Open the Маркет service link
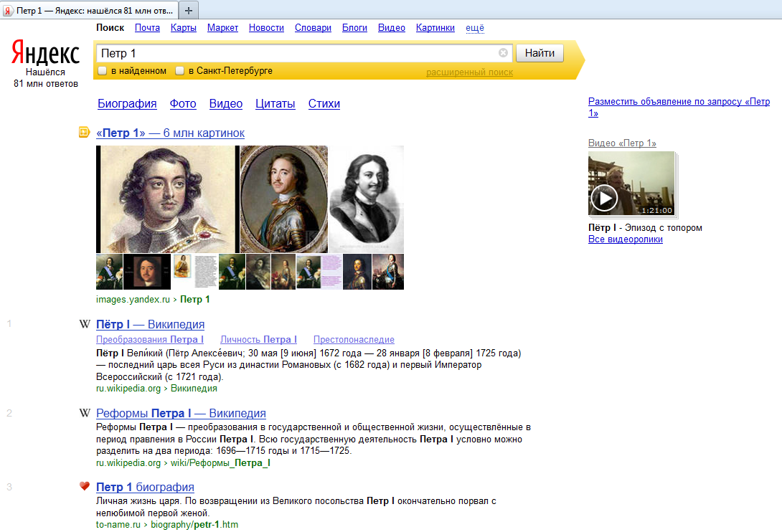The image size is (782, 532). pos(222,28)
